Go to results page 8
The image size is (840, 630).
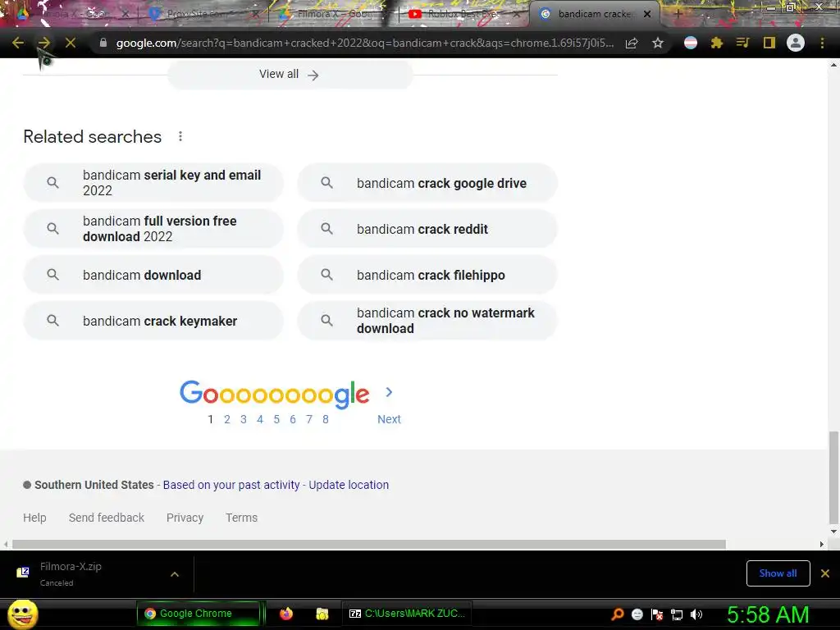[x=325, y=419]
